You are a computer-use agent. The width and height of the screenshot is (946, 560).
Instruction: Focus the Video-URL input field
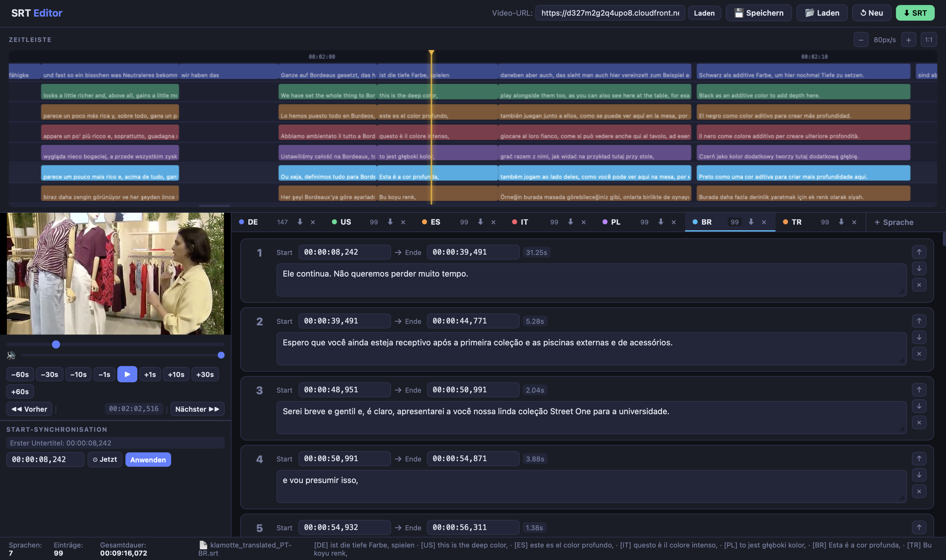coord(610,13)
